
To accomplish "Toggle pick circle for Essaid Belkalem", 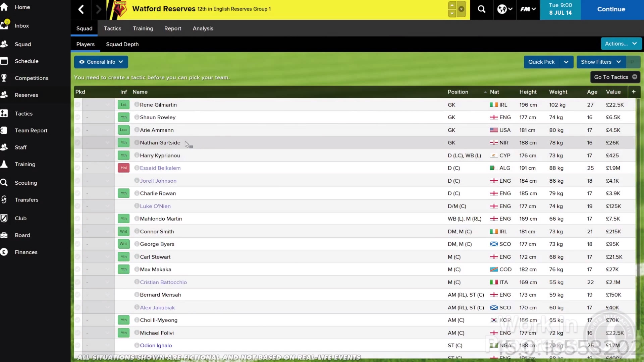I will pyautogui.click(x=77, y=168).
